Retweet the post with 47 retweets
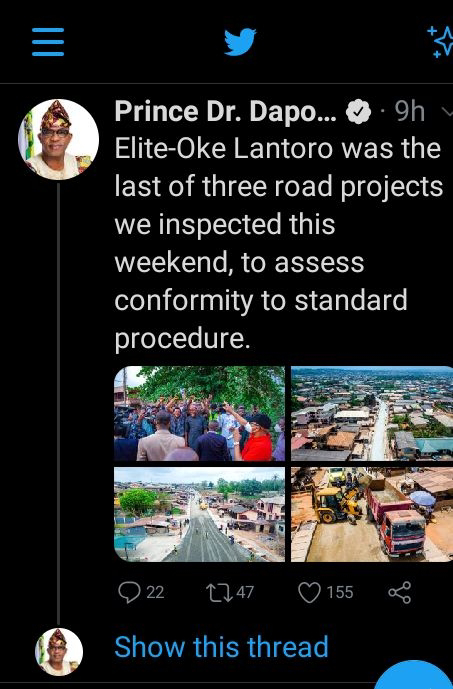Viewport: 453px width, 689px height. pos(230,592)
